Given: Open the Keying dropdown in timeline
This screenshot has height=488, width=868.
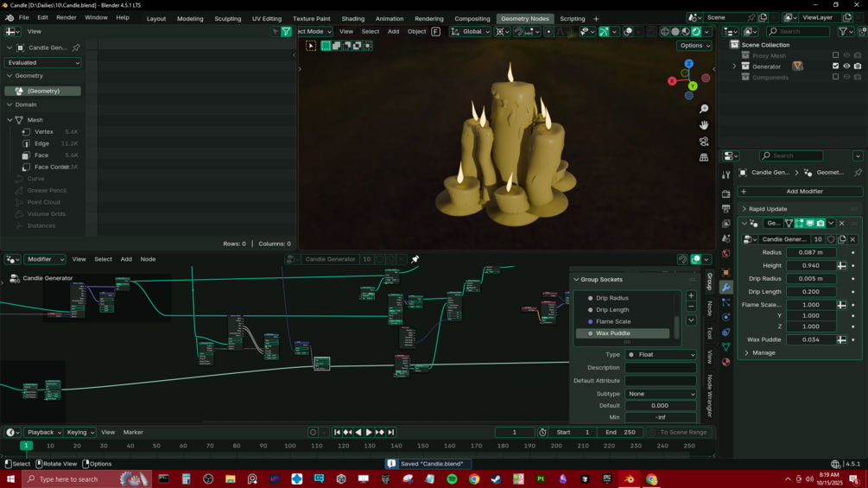Looking at the screenshot, I should (x=80, y=432).
